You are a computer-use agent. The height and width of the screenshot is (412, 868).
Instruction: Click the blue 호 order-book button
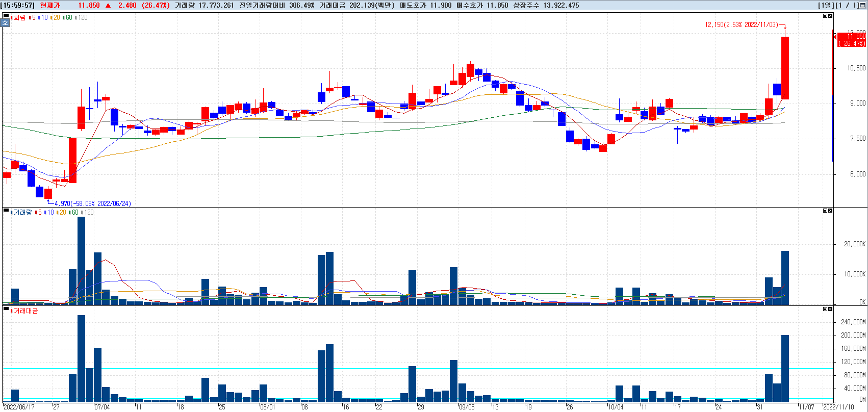coord(6,23)
